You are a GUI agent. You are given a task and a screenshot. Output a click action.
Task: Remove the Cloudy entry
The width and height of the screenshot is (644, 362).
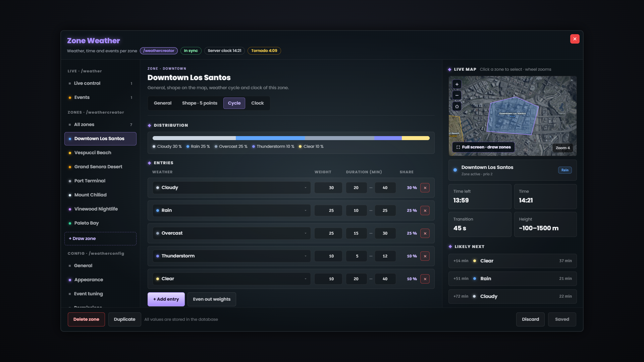coord(425,188)
